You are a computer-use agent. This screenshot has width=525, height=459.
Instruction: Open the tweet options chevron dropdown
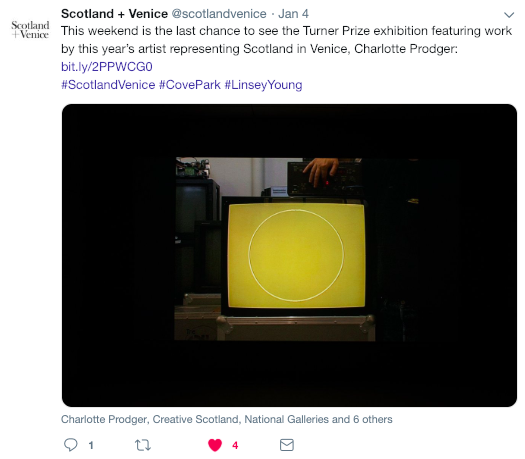(x=509, y=15)
